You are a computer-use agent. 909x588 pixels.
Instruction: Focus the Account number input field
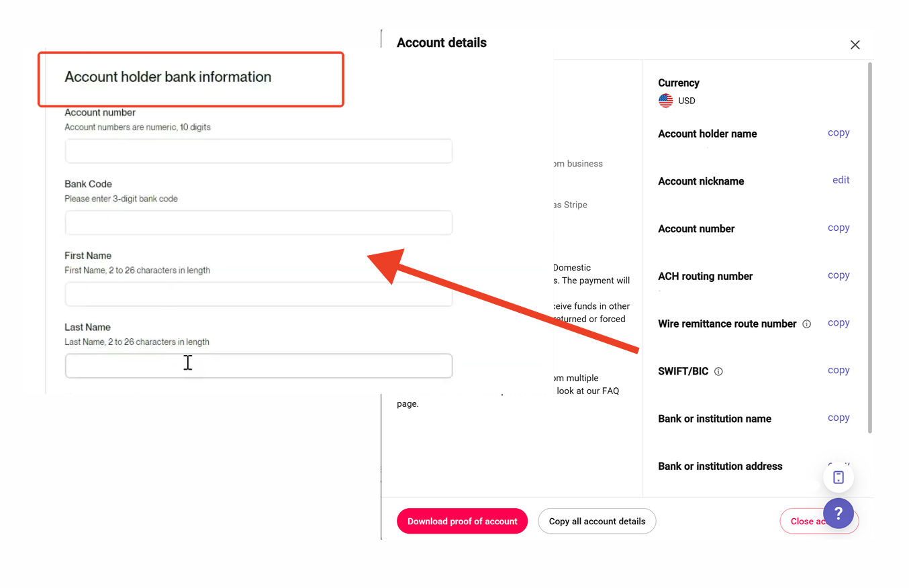[x=258, y=151]
